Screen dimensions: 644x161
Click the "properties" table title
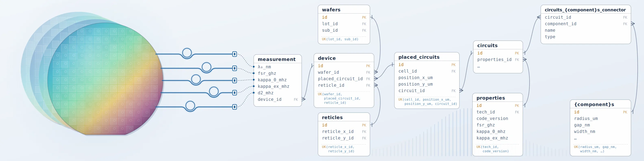491,98
